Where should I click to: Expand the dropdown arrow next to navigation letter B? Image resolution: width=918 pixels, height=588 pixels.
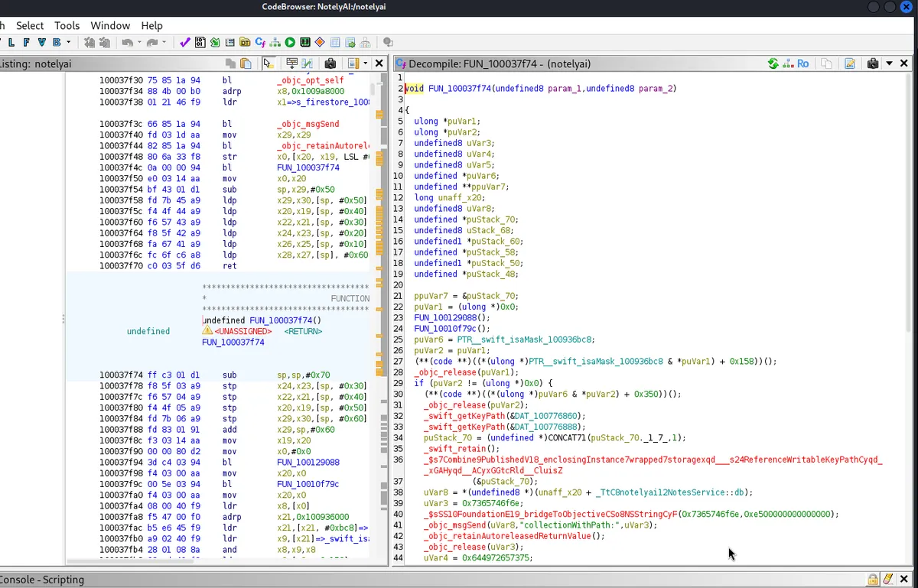68,42
